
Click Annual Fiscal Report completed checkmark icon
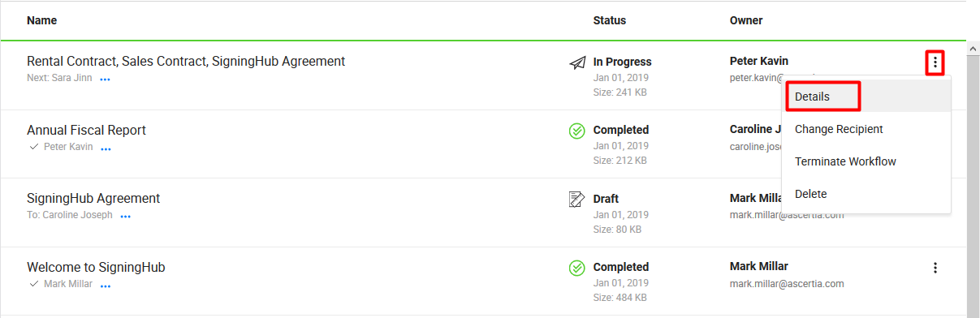coord(577,131)
